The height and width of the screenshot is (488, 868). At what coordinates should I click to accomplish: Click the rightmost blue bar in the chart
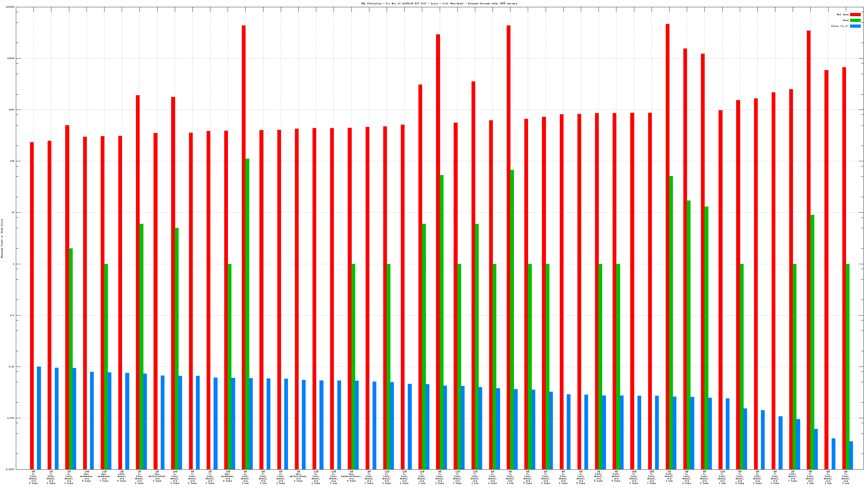(851, 455)
